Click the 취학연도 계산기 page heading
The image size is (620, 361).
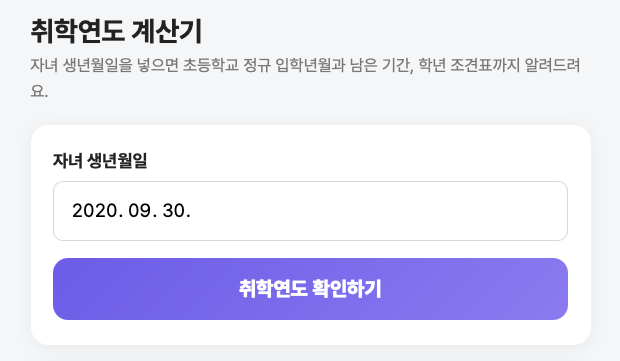click(117, 31)
